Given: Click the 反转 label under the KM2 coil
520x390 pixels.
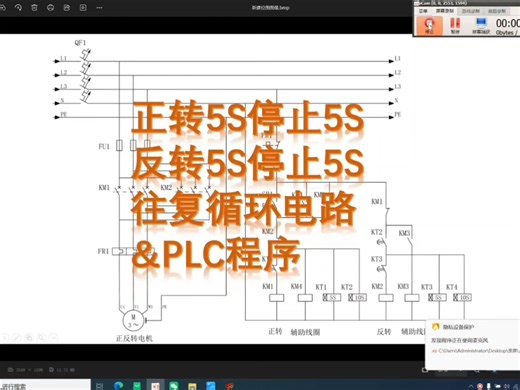Looking at the screenshot, I should (x=384, y=332).
